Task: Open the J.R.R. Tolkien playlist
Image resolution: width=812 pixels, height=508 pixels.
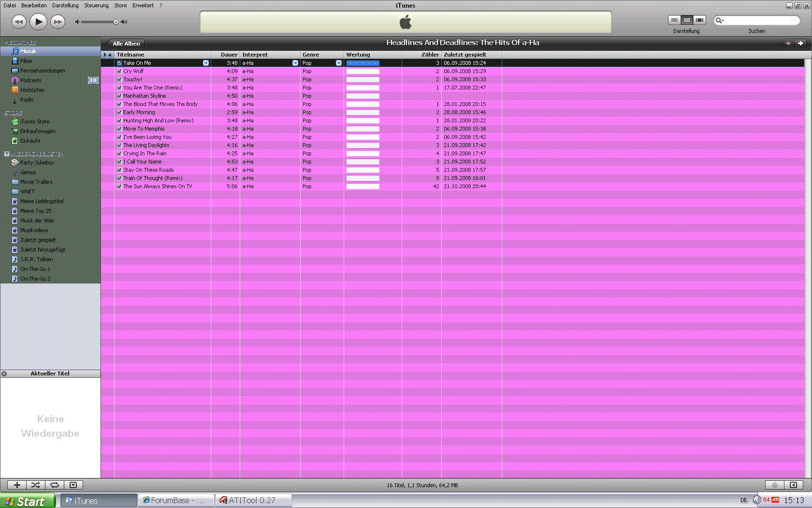Action: coord(50,259)
